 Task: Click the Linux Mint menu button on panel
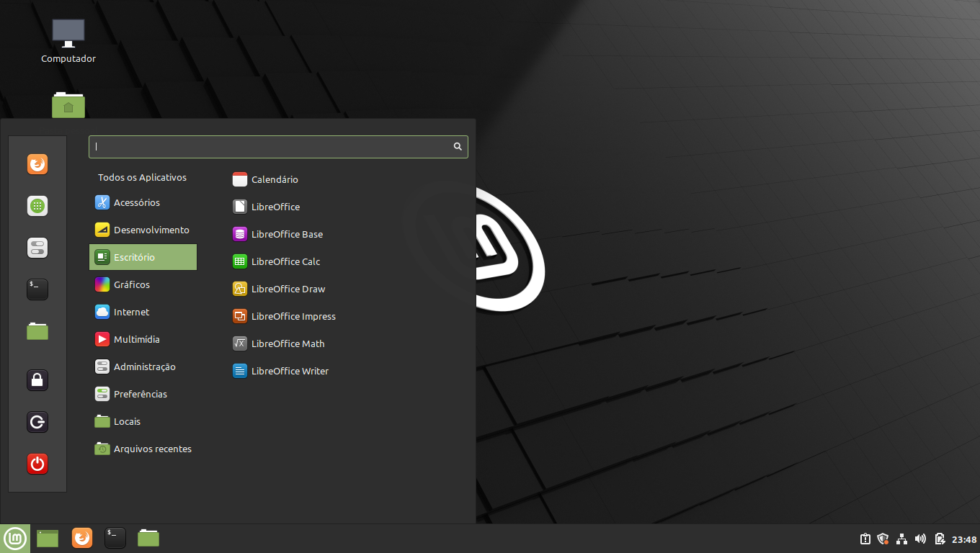(x=15, y=538)
